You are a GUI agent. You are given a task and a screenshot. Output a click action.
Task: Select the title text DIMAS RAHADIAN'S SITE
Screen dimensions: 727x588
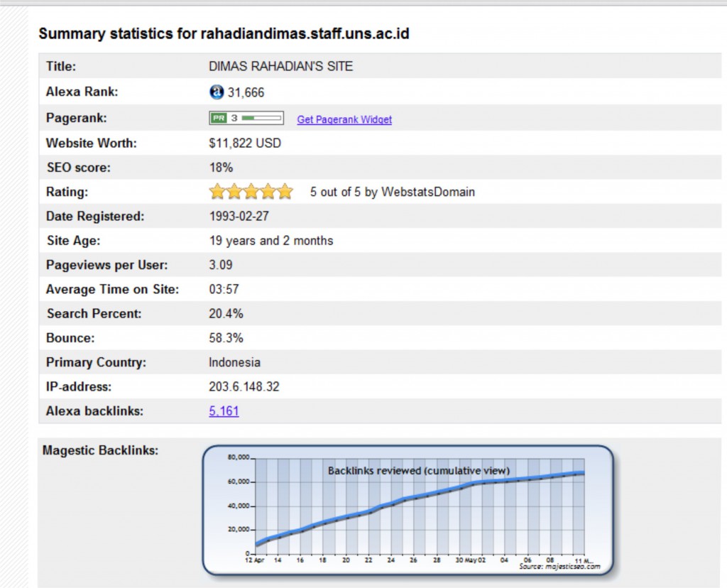point(281,66)
